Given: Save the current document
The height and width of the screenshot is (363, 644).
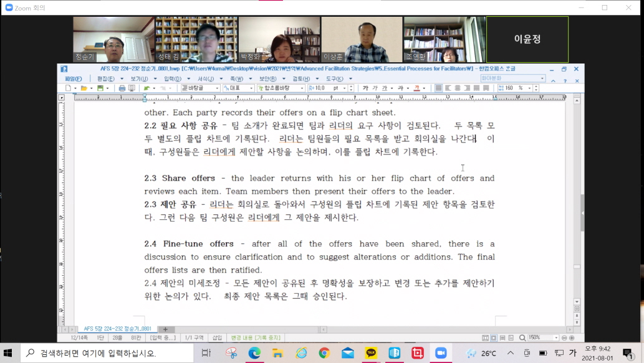Looking at the screenshot, I should [x=100, y=88].
